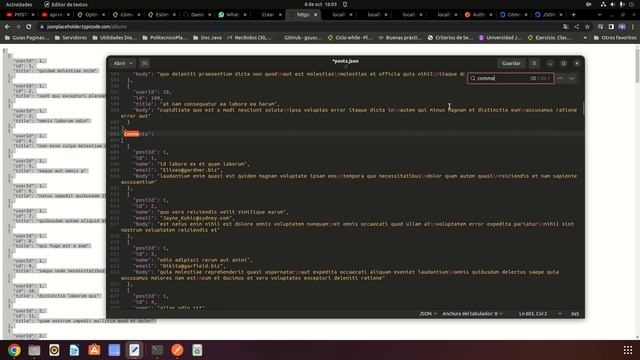This screenshot has height=360, width=640.
Task: Launch Chrome from the dock
Action: [x=14, y=350]
